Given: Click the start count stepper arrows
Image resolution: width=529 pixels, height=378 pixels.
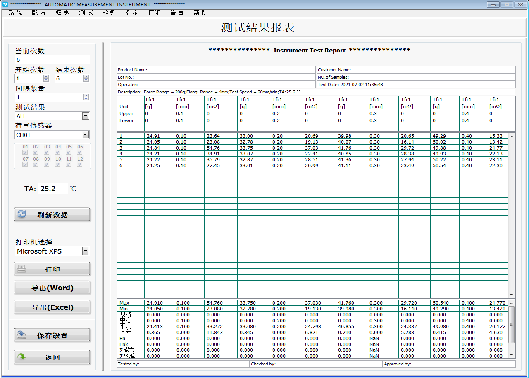Looking at the screenshot, I should pos(46,78).
